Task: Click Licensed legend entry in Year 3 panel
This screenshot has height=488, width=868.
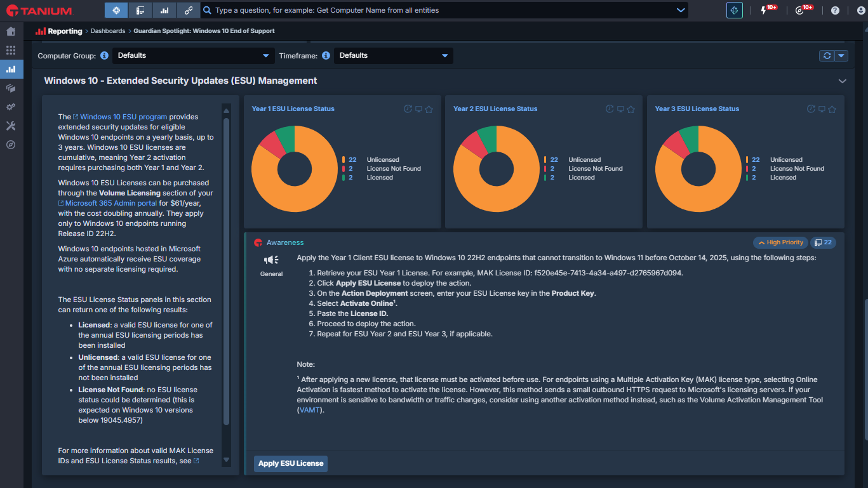Action: pyautogui.click(x=783, y=178)
